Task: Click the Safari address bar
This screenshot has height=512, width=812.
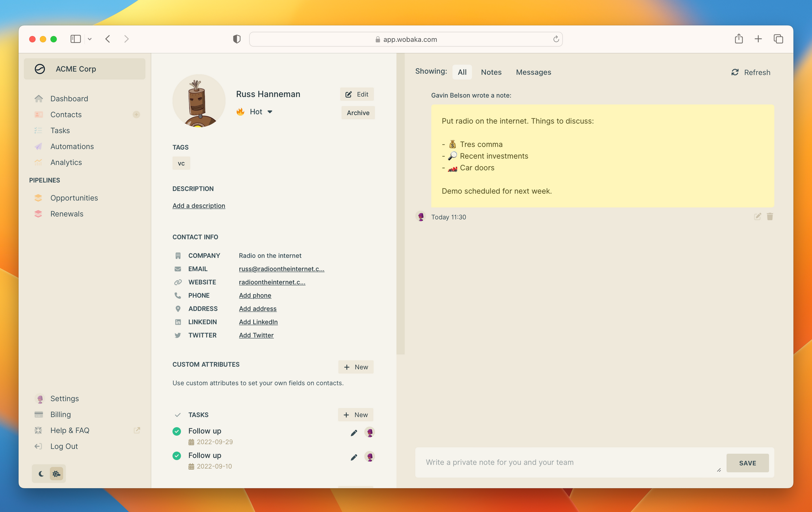Action: pos(406,39)
